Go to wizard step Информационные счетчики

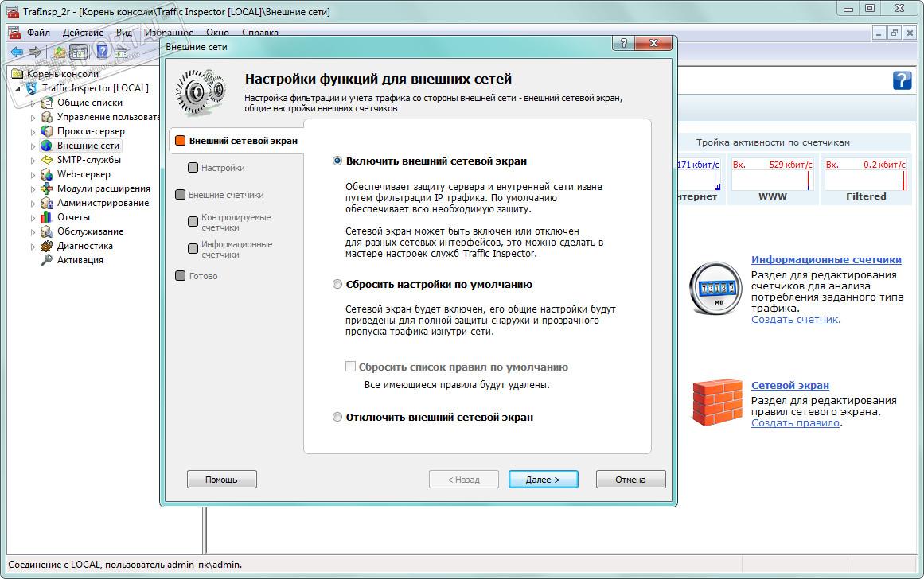tap(230, 249)
